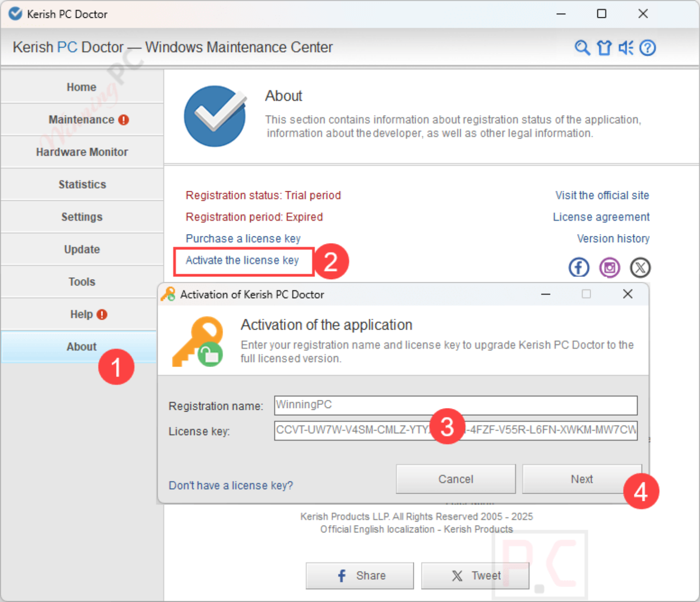
Task: Click the Instagram icon
Action: [x=610, y=267]
